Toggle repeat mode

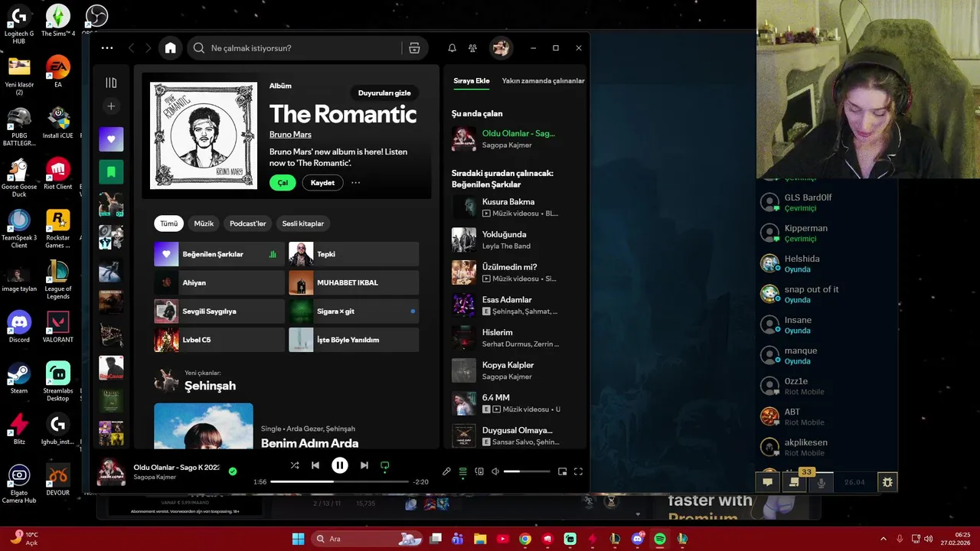(x=385, y=465)
